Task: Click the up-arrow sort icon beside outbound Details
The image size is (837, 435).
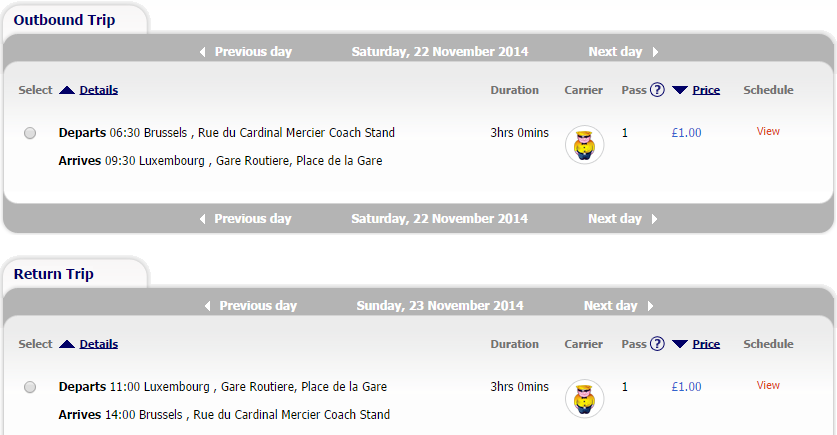Action: pos(67,90)
